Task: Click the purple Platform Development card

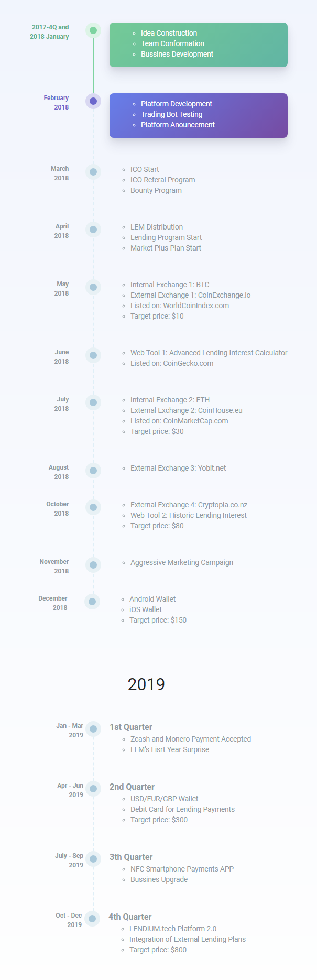Action: click(x=198, y=115)
